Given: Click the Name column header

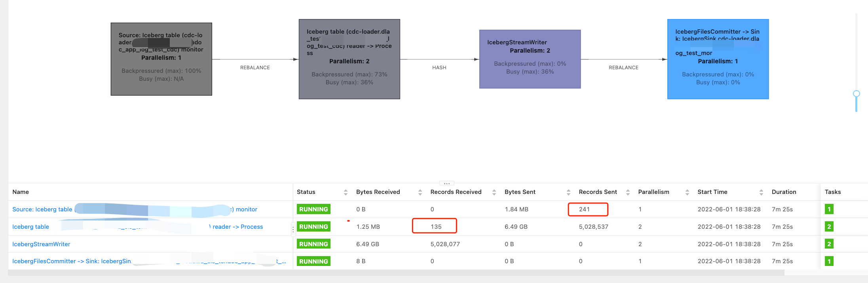Looking at the screenshot, I should [21, 192].
